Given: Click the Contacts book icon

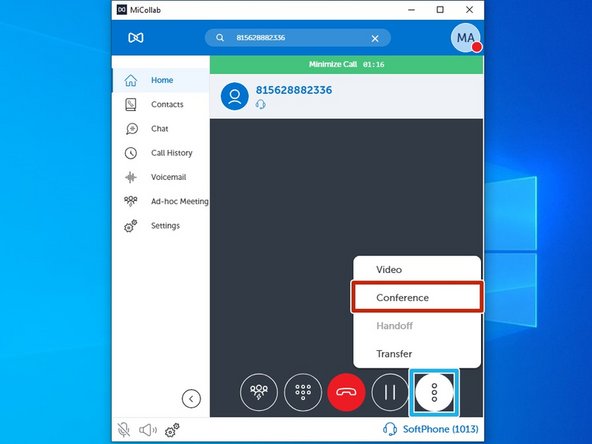Looking at the screenshot, I should tap(131, 105).
